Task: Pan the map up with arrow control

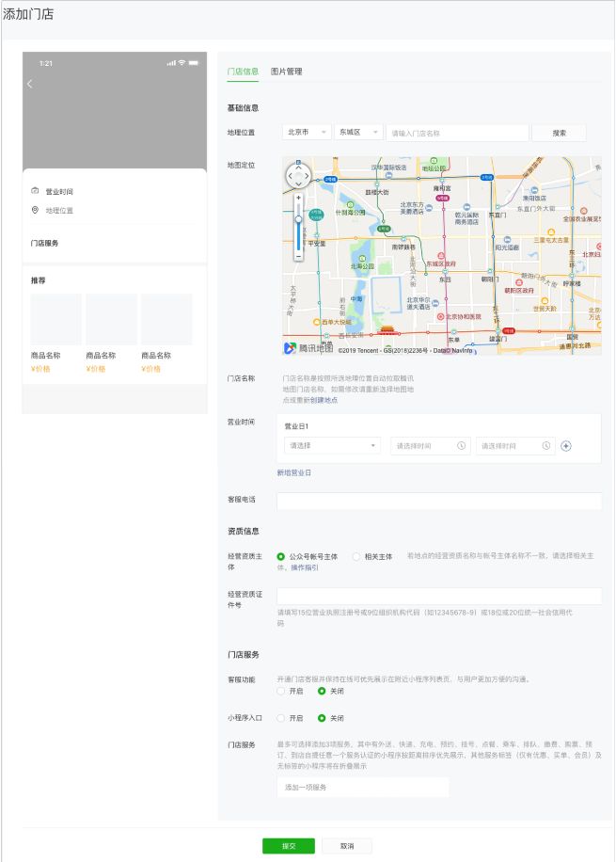Action: [298, 168]
